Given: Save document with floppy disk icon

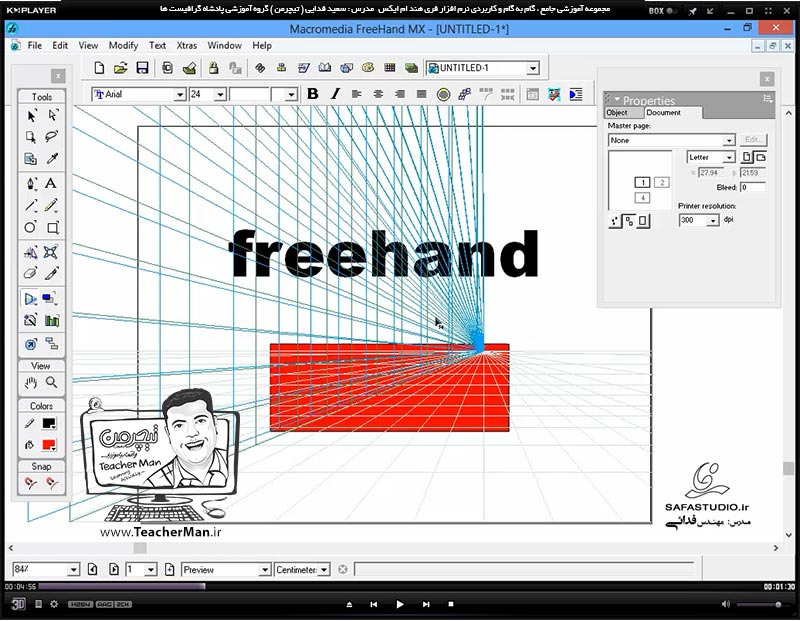Looking at the screenshot, I should click(142, 68).
